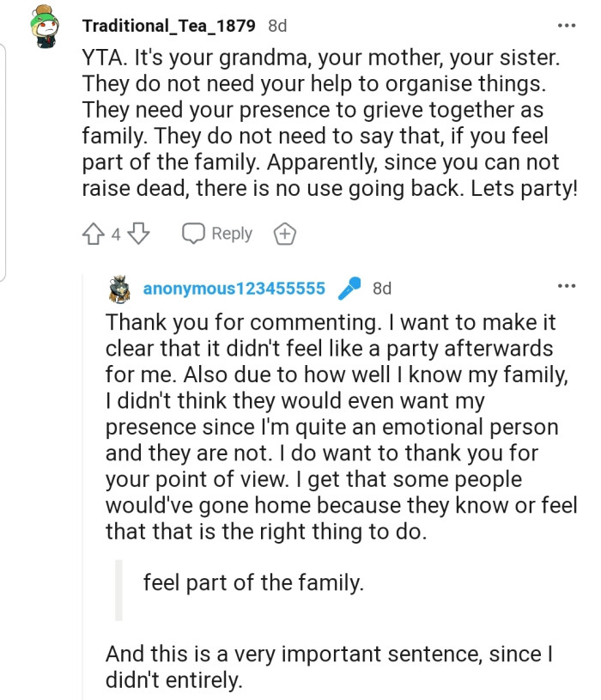This screenshot has width=601, height=700.
Task: Click the 8d timestamp next to Traditional_Tea_1879
Action: tap(277, 26)
